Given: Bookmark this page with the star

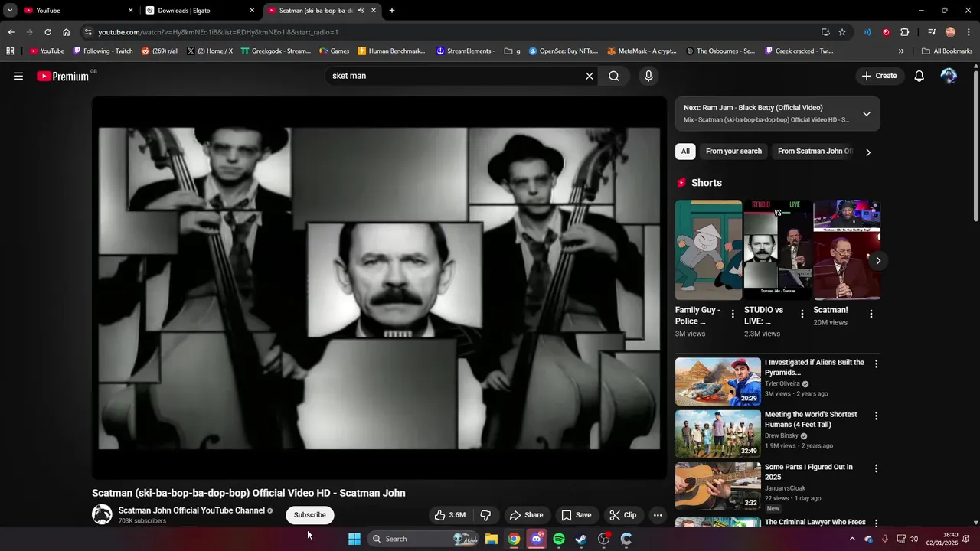Looking at the screenshot, I should 842,32.
